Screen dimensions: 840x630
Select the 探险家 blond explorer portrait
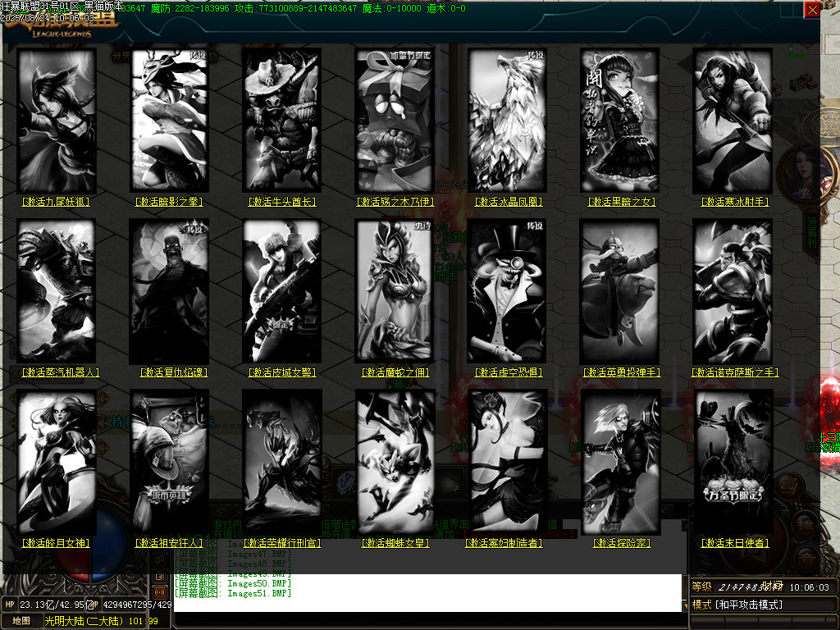point(620,462)
